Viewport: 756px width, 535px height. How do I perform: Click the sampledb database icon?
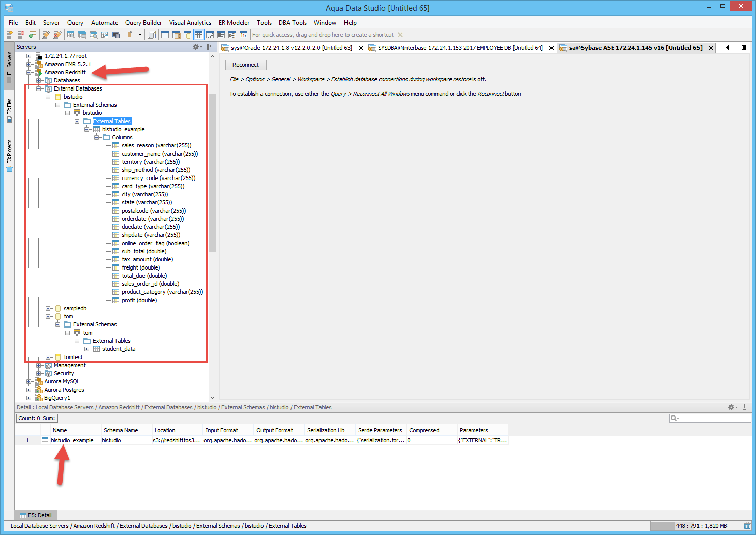(x=58, y=308)
